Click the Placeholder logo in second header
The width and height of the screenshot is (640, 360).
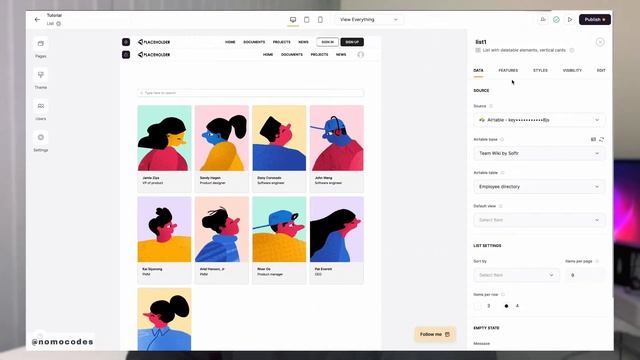tap(154, 55)
